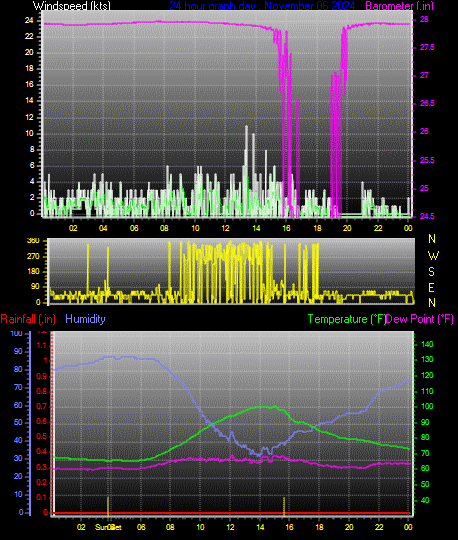Click the 360 degree wind direction tick
Image resolution: width=458 pixels, height=540 pixels.
point(33,240)
